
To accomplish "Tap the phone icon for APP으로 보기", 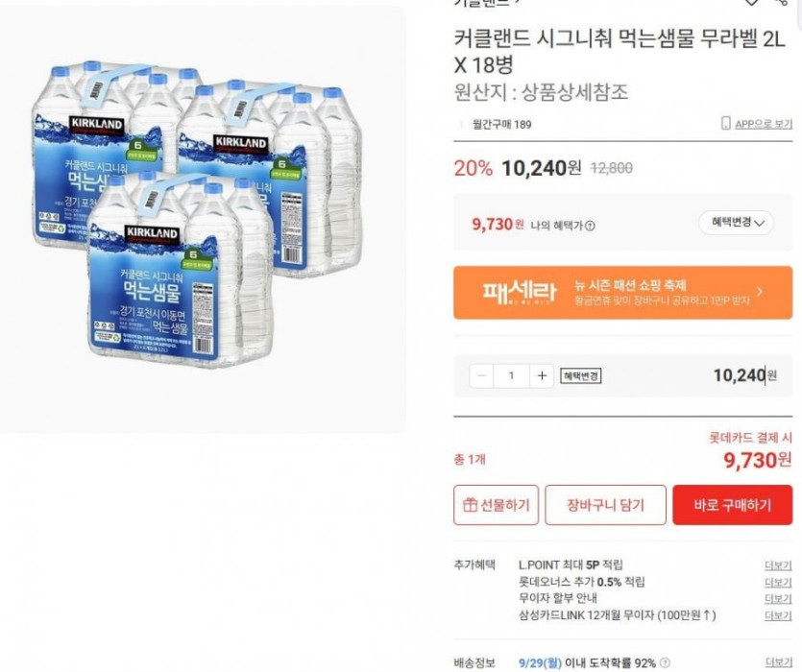I will point(726,124).
